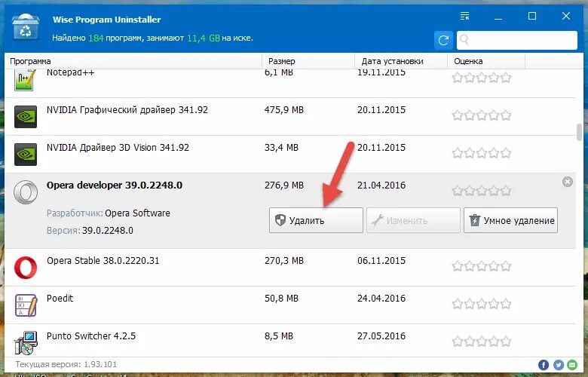The image size is (588, 377).
Task: Click the 276,9 MB size value
Action: (284, 185)
